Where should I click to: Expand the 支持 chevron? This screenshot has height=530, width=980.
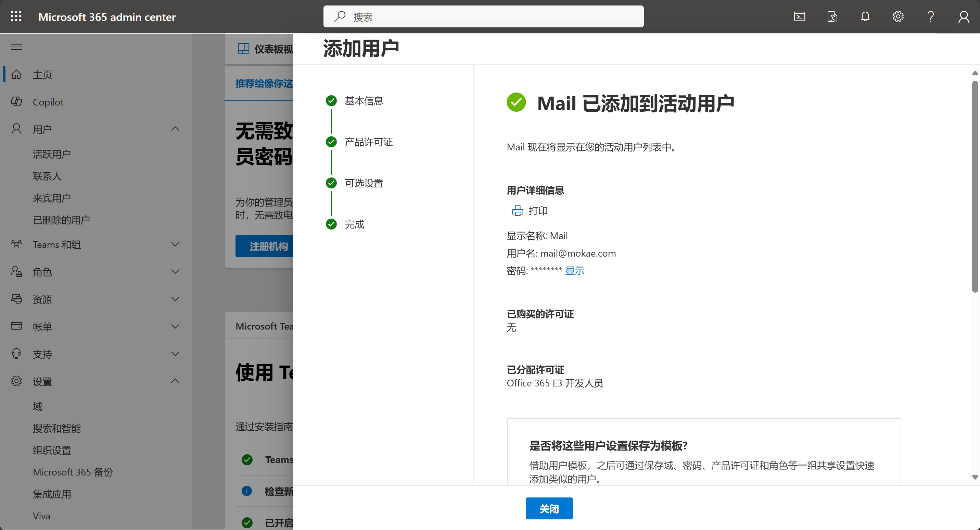[x=175, y=354]
